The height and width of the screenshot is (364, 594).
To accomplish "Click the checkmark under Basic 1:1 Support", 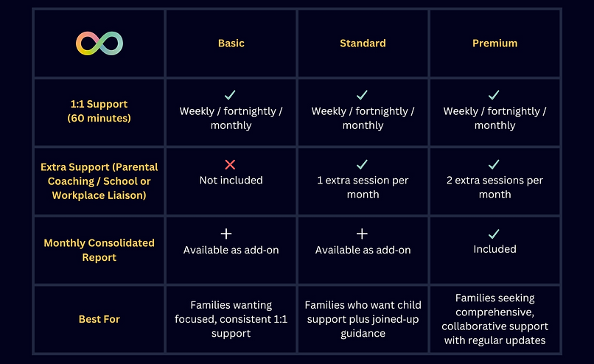I will coord(231,96).
